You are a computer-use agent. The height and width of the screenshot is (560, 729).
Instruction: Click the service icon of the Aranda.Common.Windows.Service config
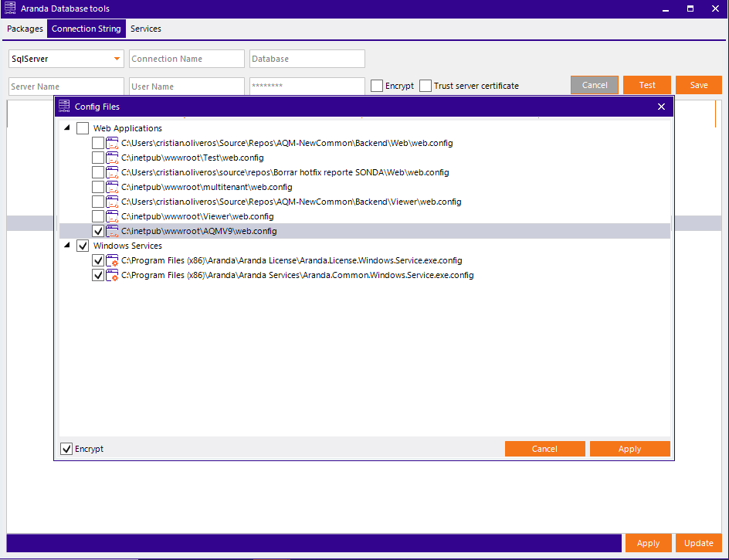click(112, 275)
